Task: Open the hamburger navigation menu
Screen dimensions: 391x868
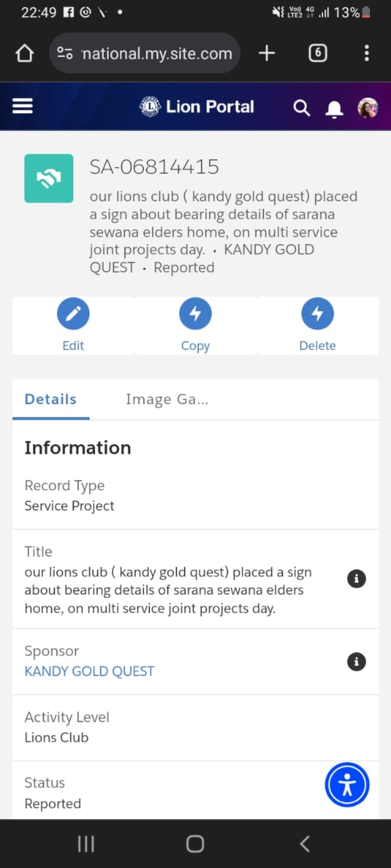Action: [23, 106]
